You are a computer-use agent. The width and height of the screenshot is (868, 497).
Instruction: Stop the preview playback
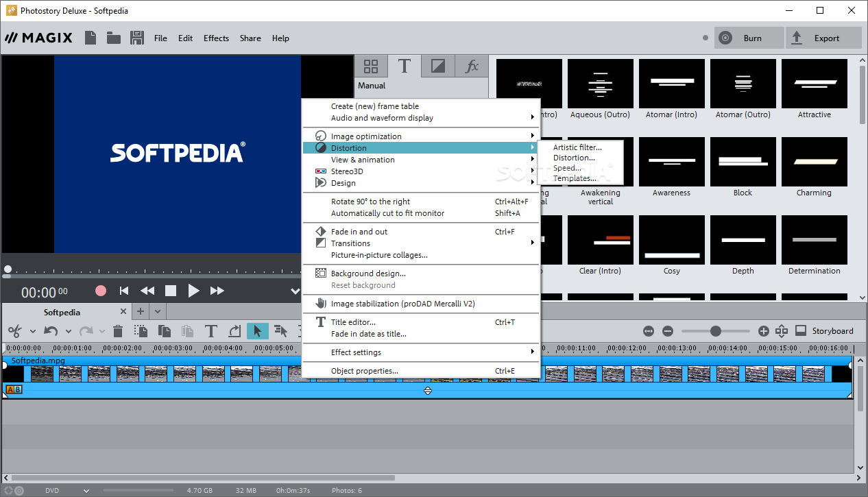pyautogui.click(x=171, y=291)
